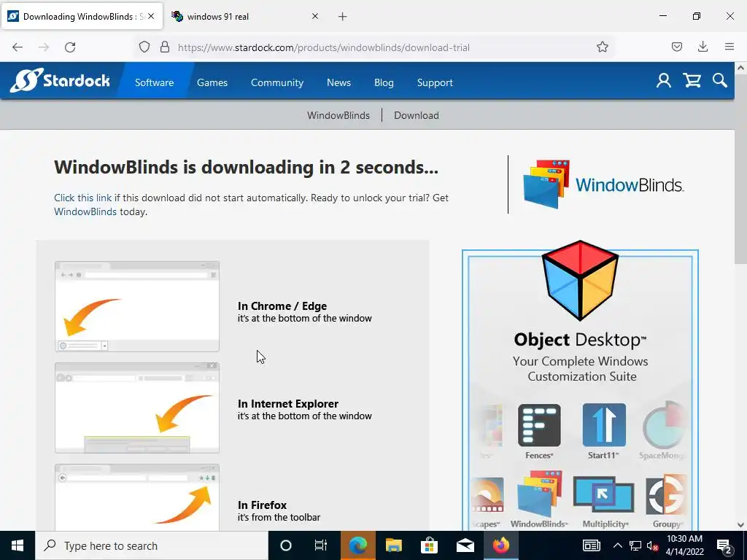
Task: Click the Internet Explorer download illustration
Action: pyautogui.click(x=137, y=408)
